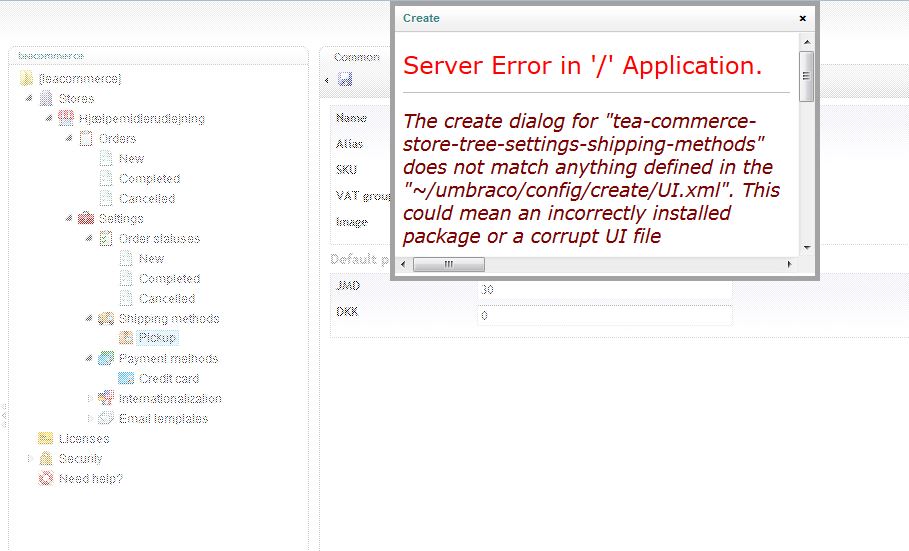Click the dialog scroll up arrow

[806, 42]
